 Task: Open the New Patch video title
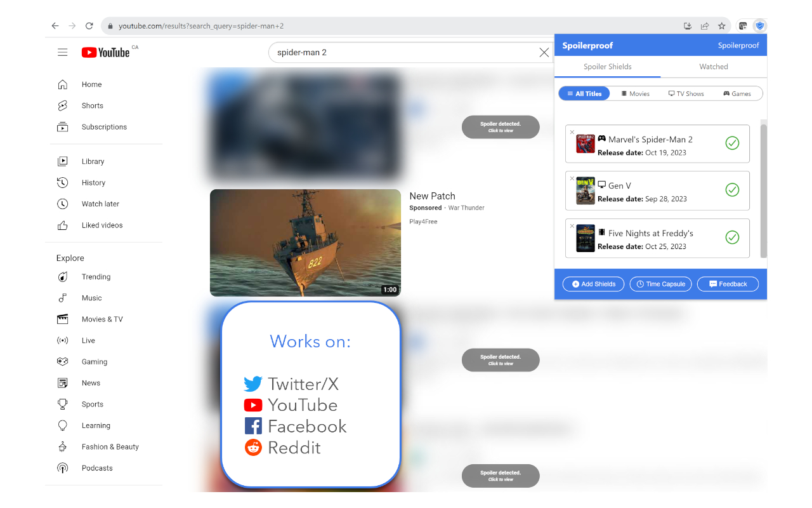433,196
